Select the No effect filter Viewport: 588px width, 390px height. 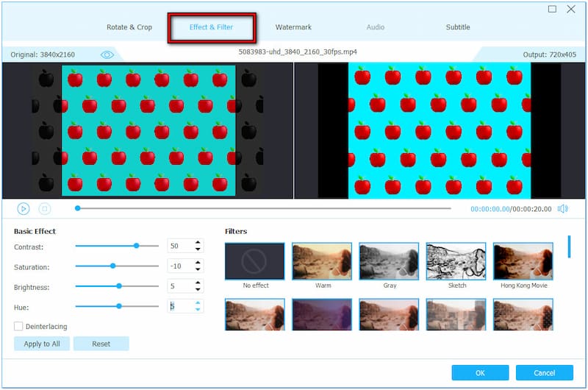coord(254,261)
